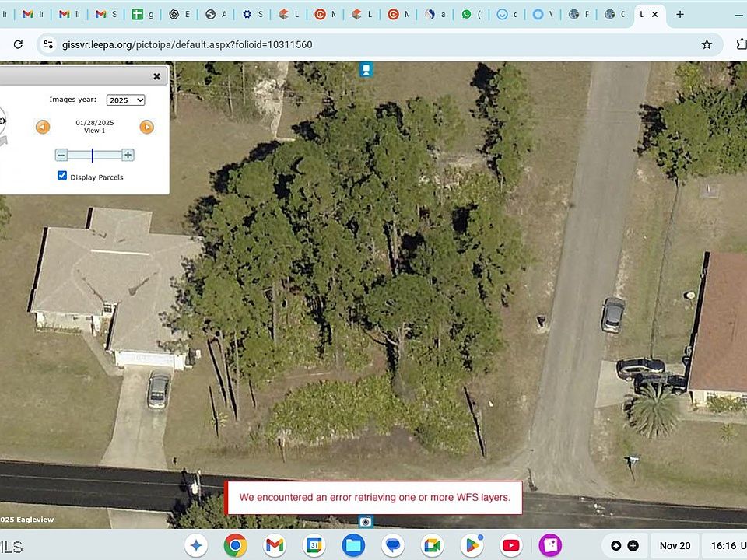Bookmark this page with the star icon
The image size is (747, 560).
707,44
